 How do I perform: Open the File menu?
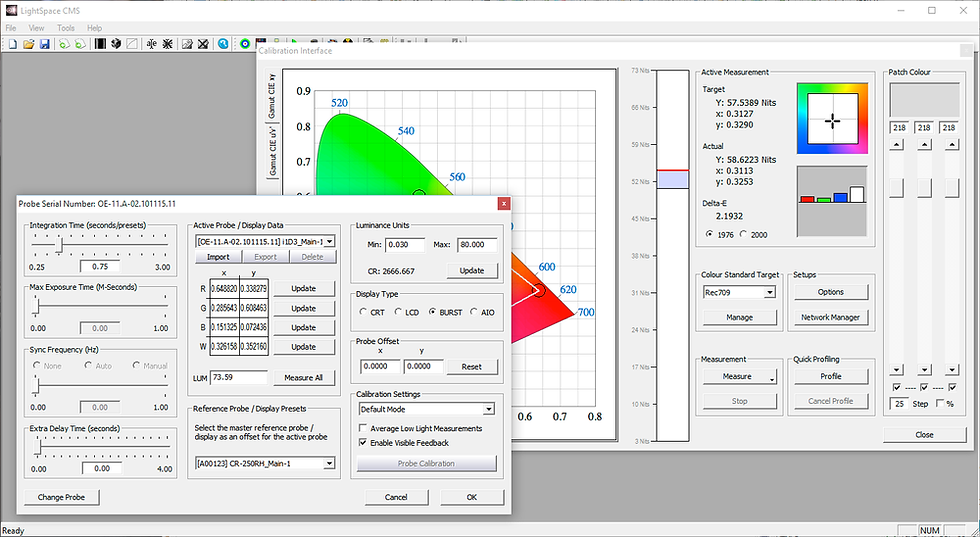click(x=11, y=28)
